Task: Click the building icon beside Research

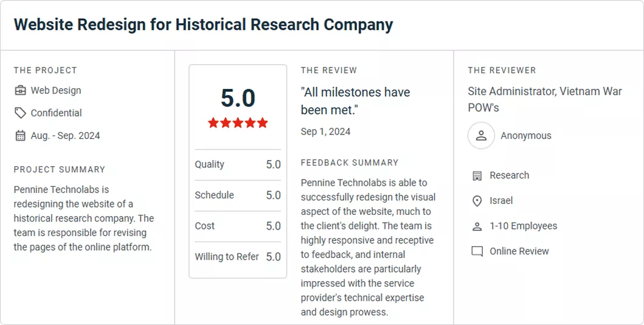Action: (x=477, y=176)
